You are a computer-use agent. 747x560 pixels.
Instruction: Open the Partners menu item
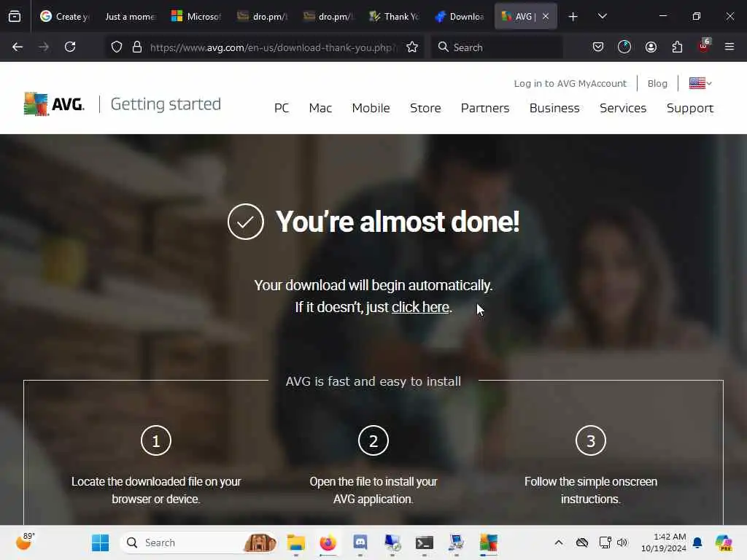(x=485, y=108)
